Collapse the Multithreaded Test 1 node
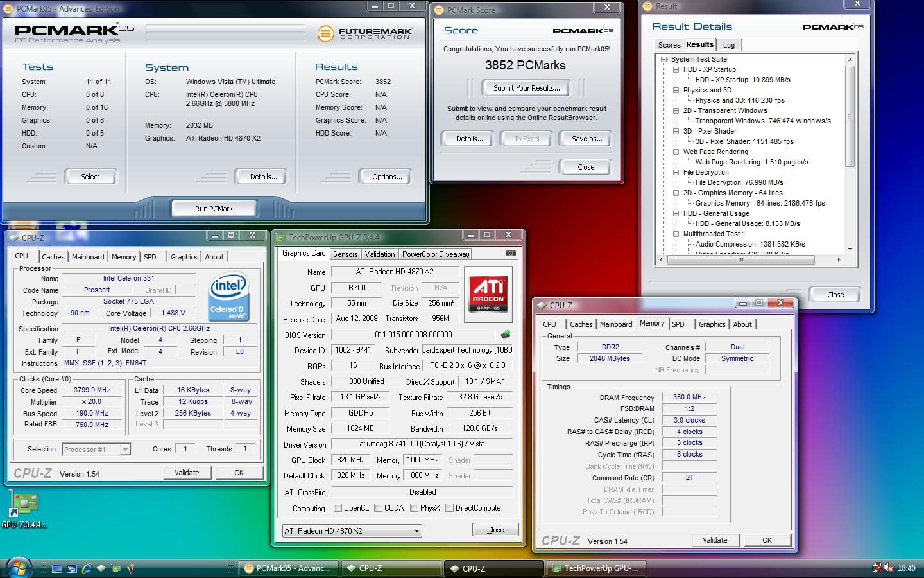Viewport: 924px width, 578px height. [x=676, y=234]
